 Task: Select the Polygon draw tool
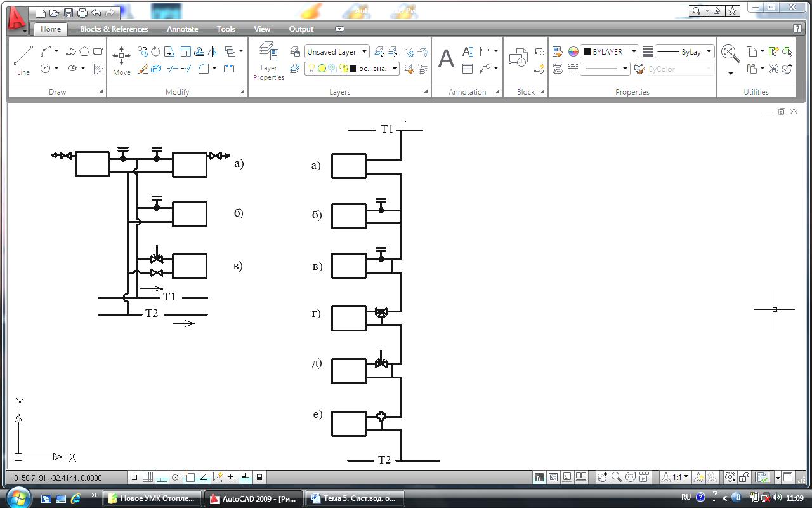pyautogui.click(x=84, y=51)
